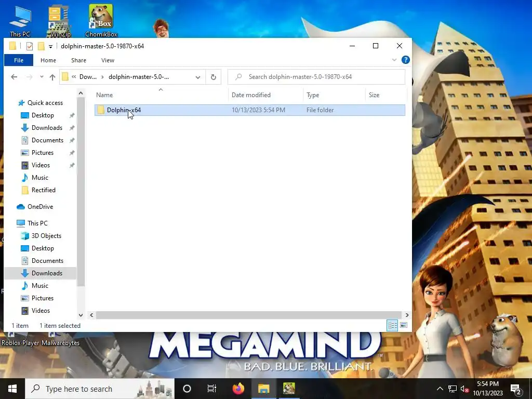Expand the ribbon with chevron

click(x=394, y=60)
